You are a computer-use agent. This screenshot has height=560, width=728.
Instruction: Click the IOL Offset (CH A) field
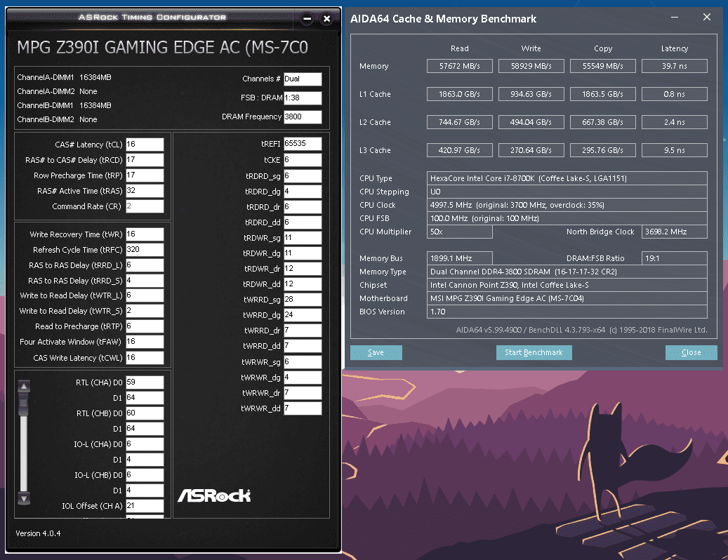coord(145,506)
